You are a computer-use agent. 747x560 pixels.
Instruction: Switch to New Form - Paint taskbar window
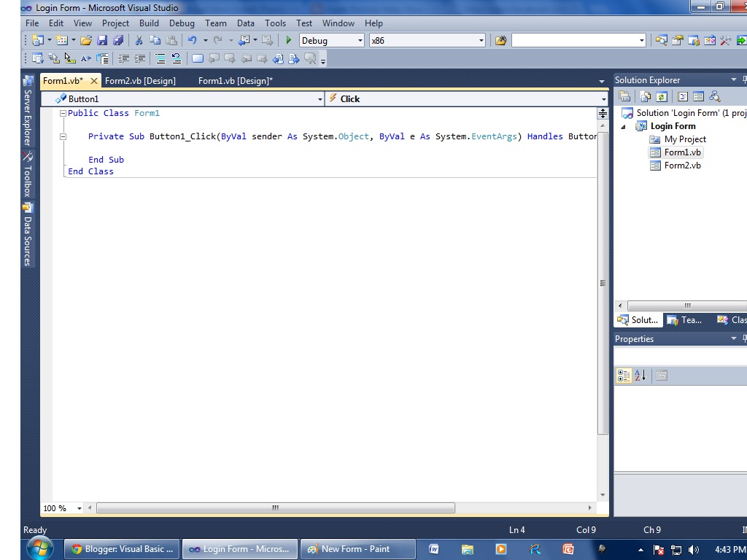point(357,549)
